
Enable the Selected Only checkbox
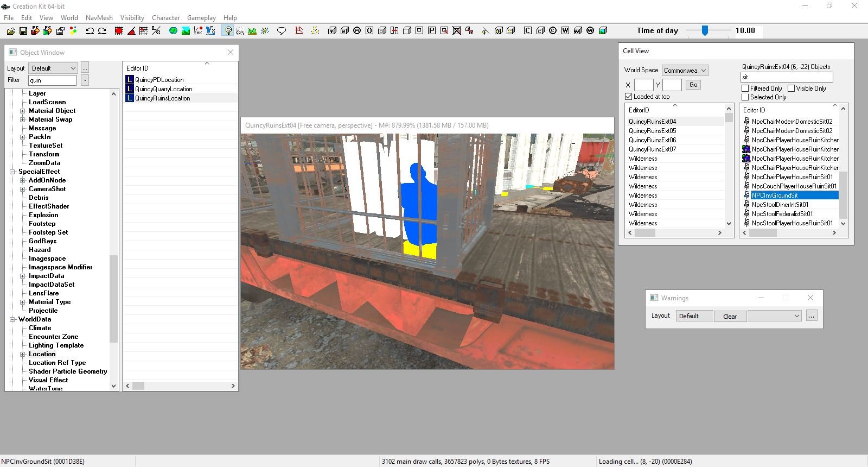[x=745, y=97]
